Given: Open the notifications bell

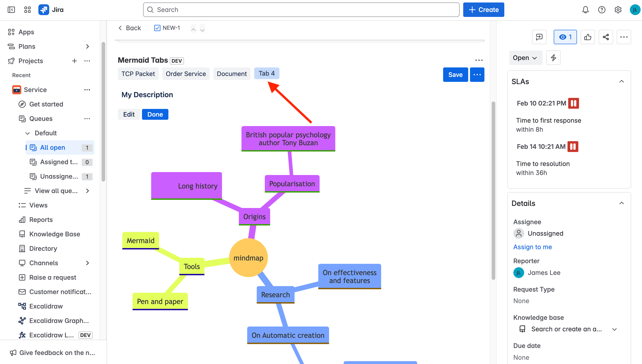Looking at the screenshot, I should click(x=585, y=10).
